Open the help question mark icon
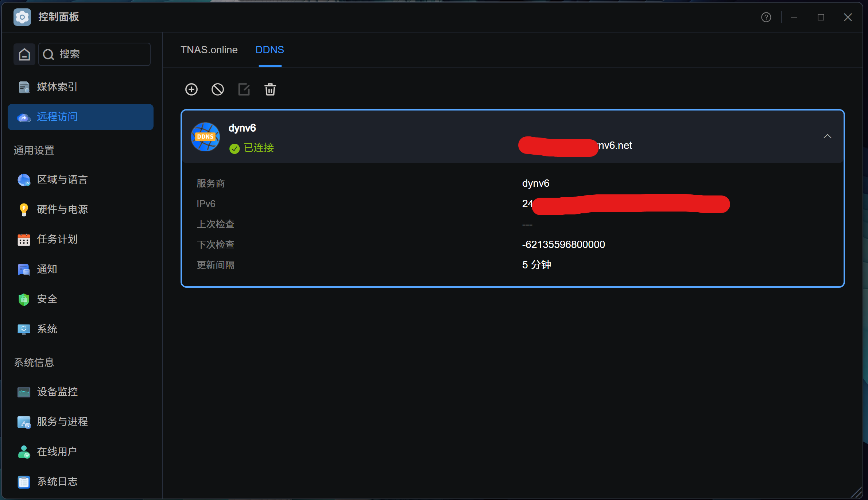868x500 pixels. pos(766,17)
